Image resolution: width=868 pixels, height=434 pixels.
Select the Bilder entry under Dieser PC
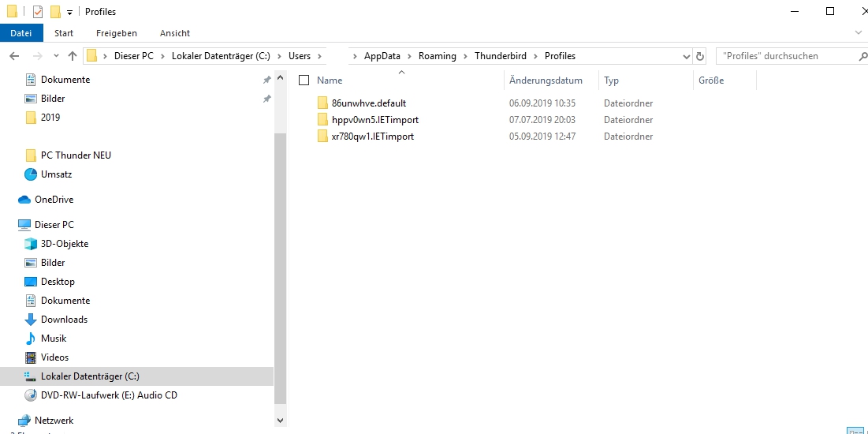53,263
